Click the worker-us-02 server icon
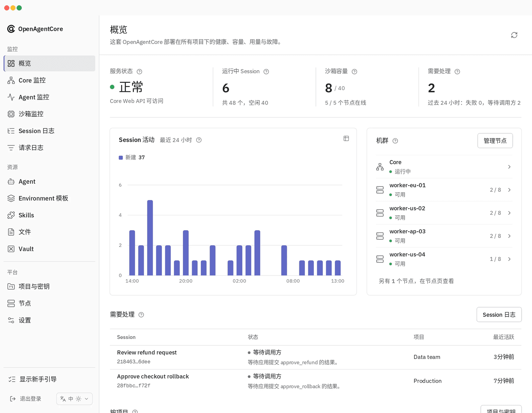The height and width of the screenshot is (413, 532). (x=380, y=213)
